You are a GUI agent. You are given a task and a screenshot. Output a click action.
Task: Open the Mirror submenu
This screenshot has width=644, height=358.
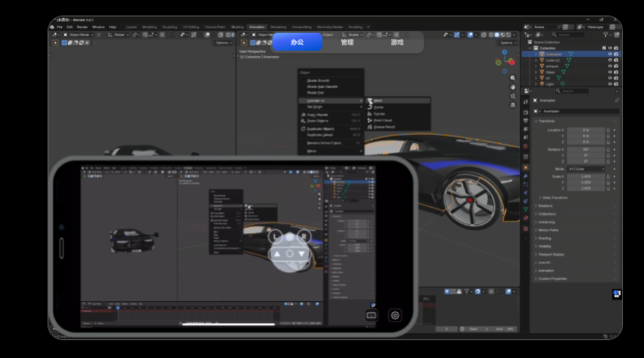[x=331, y=151]
